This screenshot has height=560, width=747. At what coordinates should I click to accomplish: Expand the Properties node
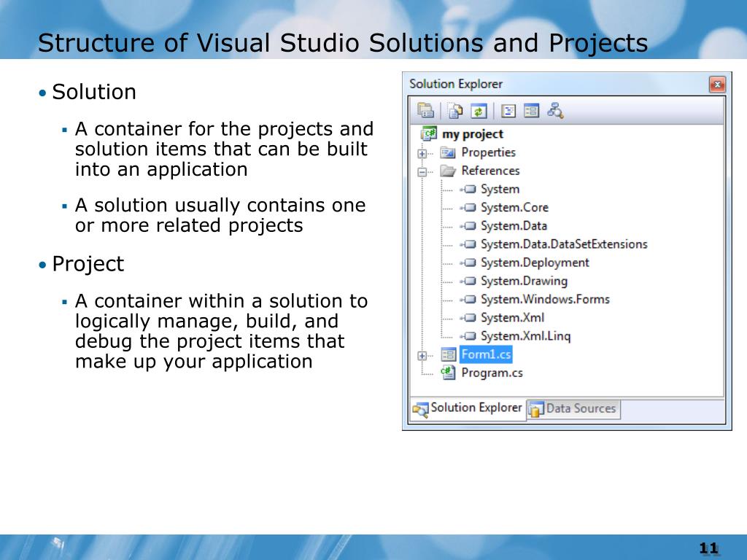pos(422,153)
